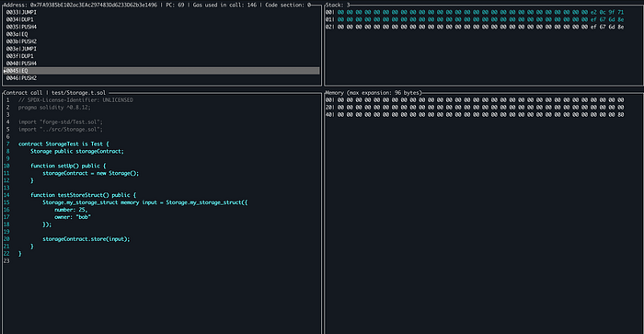This screenshot has height=334, width=644.
Task: Select the 0034 DUP1 opcode entry
Action: point(19,19)
